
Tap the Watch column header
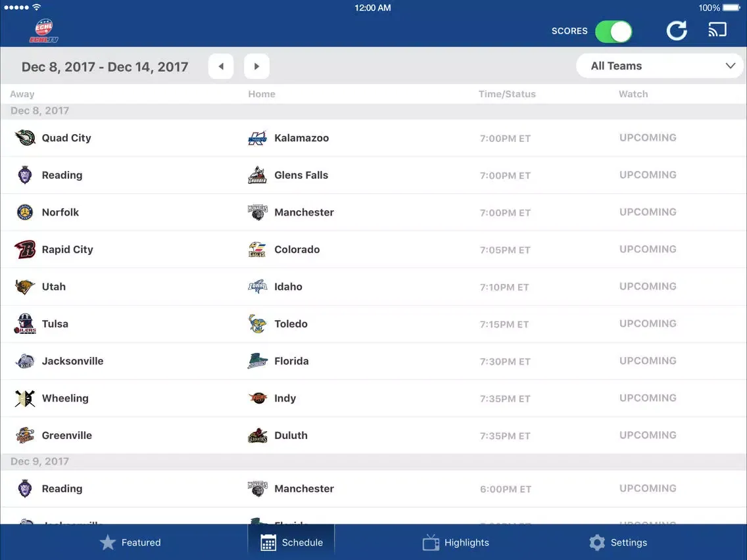[x=633, y=94]
